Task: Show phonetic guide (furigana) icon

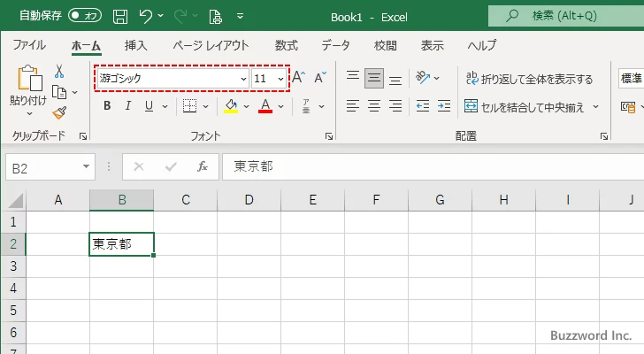Action: click(x=306, y=106)
